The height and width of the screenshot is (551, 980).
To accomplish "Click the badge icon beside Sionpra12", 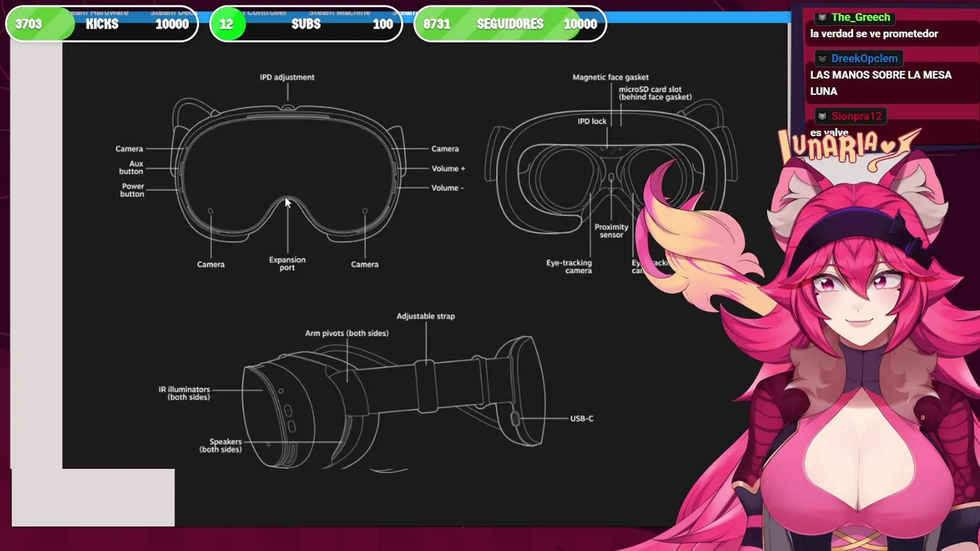I will click(x=822, y=116).
